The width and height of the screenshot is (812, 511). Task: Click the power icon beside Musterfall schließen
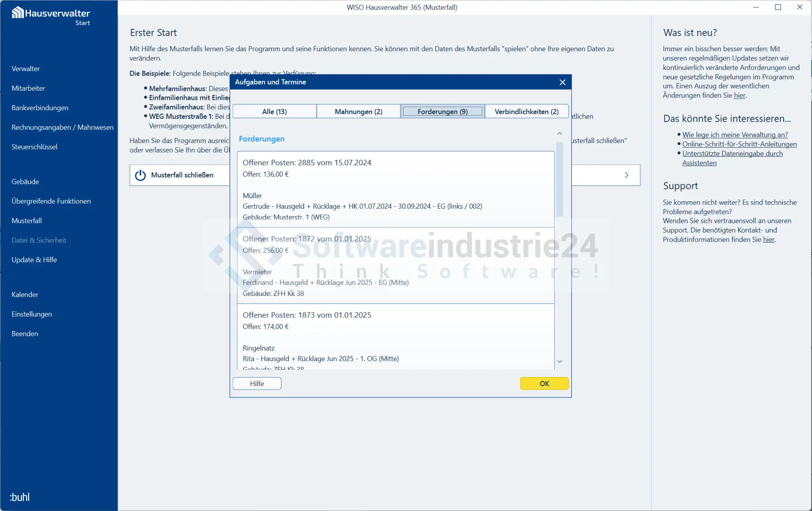(x=140, y=175)
